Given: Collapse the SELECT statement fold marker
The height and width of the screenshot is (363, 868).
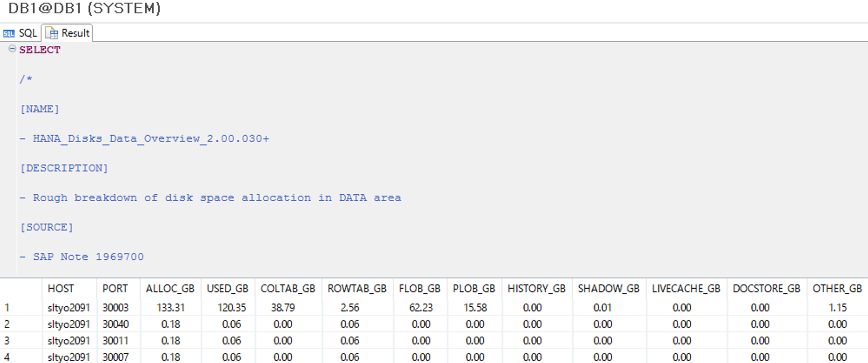Looking at the screenshot, I should pos(12,49).
